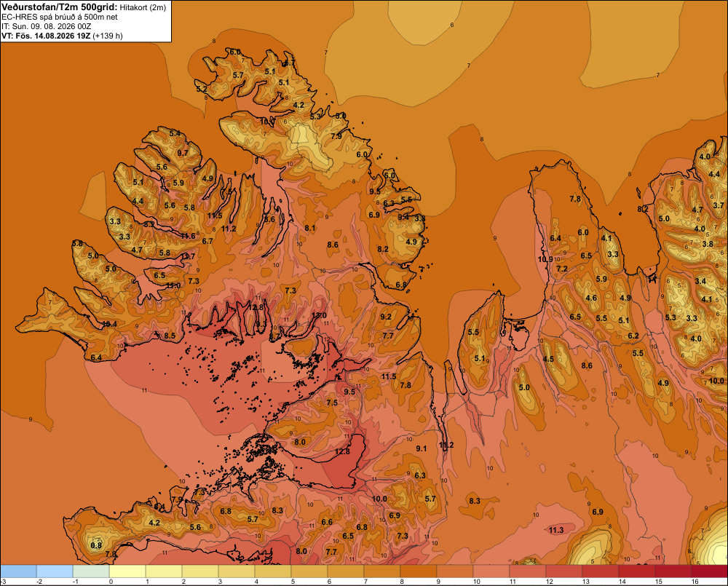Click the '0.8' temperature value on the map
This screenshot has height=586, width=728.
pos(96,545)
